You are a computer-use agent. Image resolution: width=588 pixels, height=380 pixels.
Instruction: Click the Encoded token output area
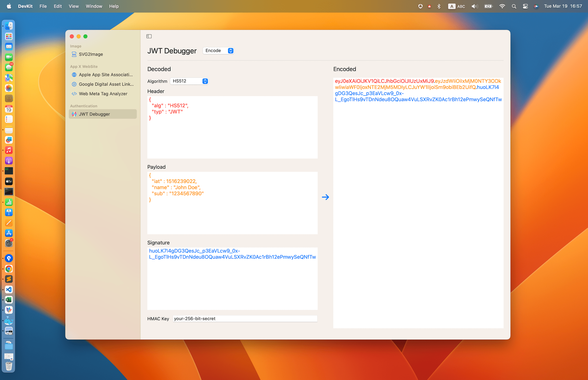[418, 203]
